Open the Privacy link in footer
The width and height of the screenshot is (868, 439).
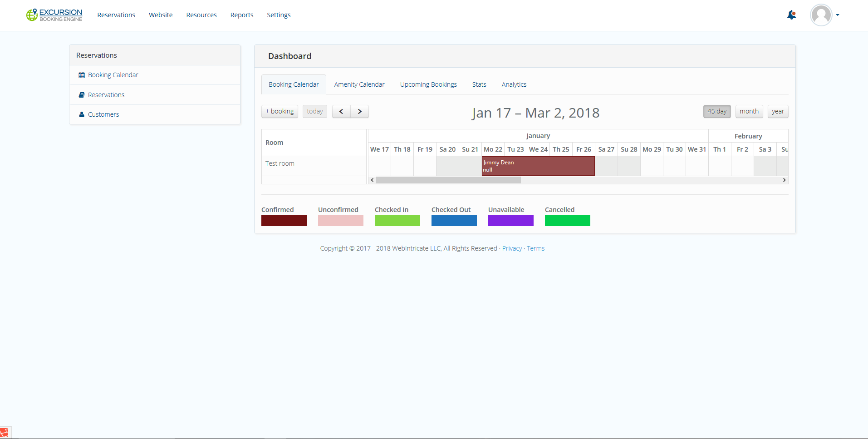tap(512, 248)
